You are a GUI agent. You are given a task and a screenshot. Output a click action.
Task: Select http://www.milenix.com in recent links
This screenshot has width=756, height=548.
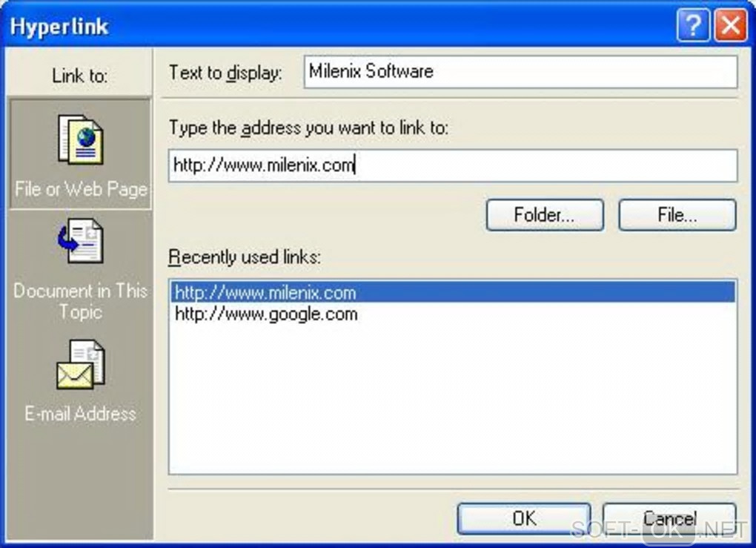[x=453, y=292]
